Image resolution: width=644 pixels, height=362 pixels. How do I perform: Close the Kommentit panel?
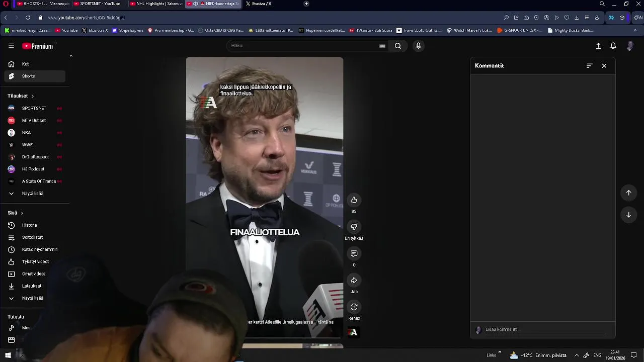[x=604, y=66]
